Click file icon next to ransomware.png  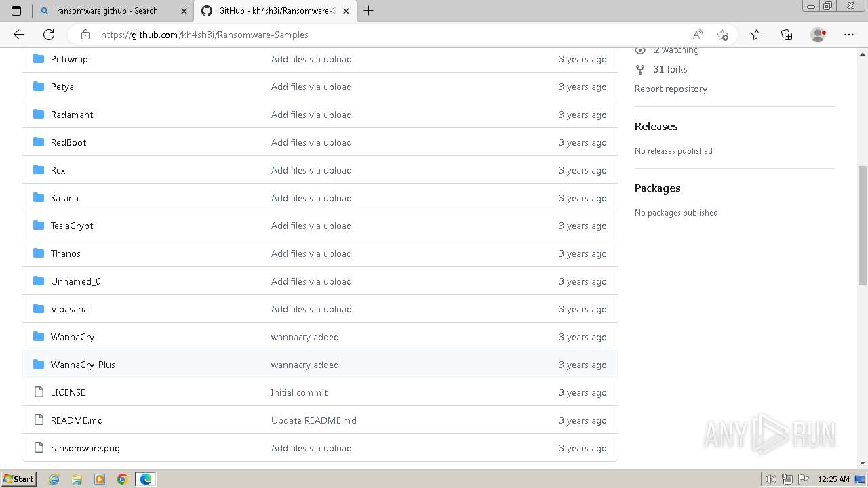click(39, 448)
